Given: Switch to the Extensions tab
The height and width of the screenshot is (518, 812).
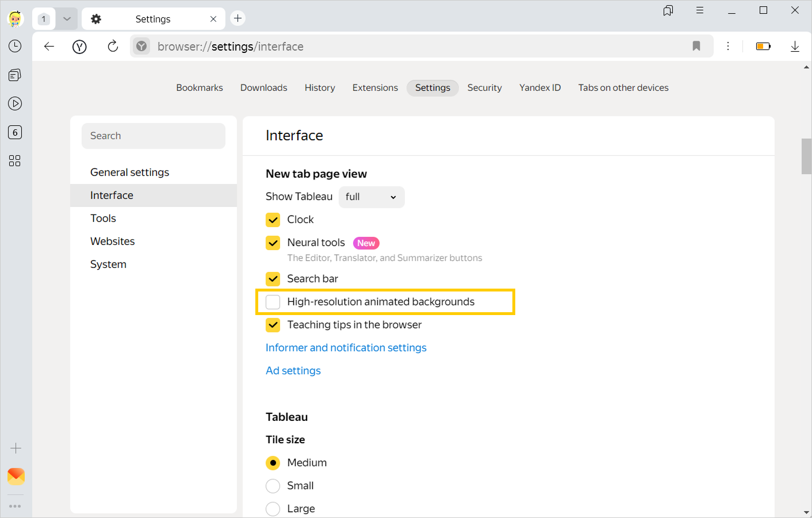Looking at the screenshot, I should click(x=375, y=88).
